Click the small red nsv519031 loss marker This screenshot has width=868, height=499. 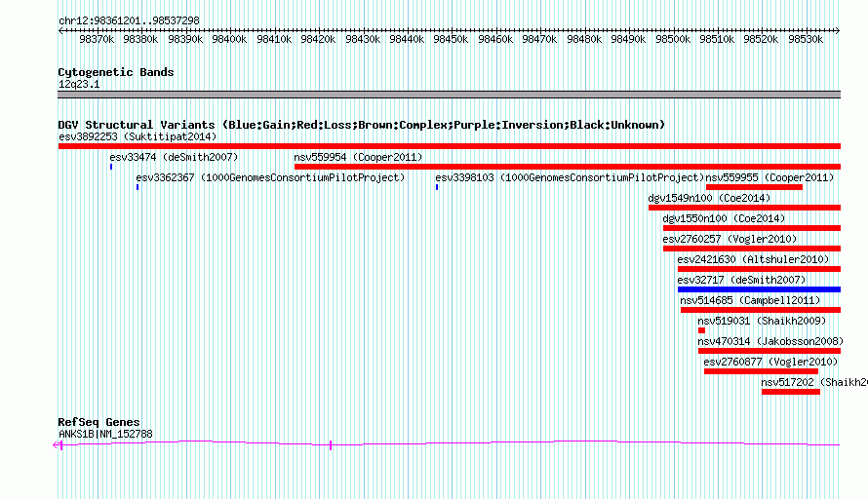[x=701, y=330]
